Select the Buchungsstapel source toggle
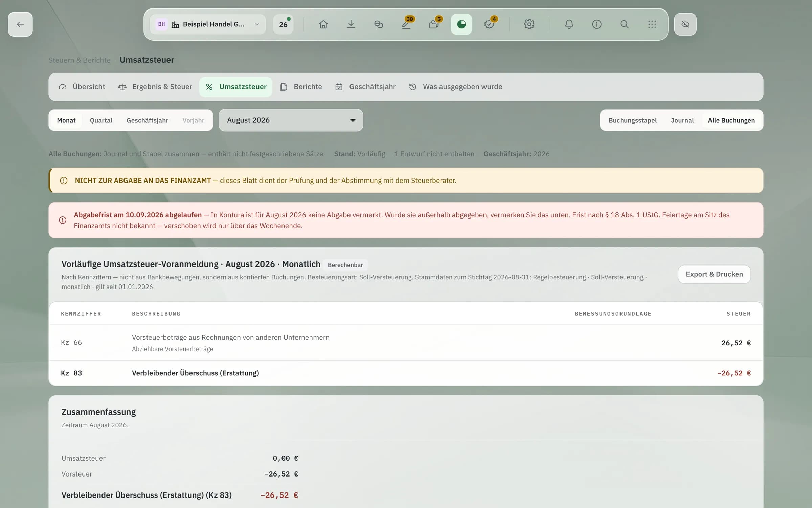The height and width of the screenshot is (508, 812). (x=632, y=120)
